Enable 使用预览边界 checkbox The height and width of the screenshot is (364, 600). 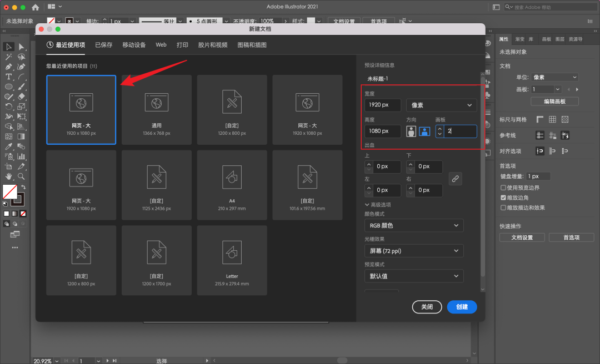click(x=503, y=188)
